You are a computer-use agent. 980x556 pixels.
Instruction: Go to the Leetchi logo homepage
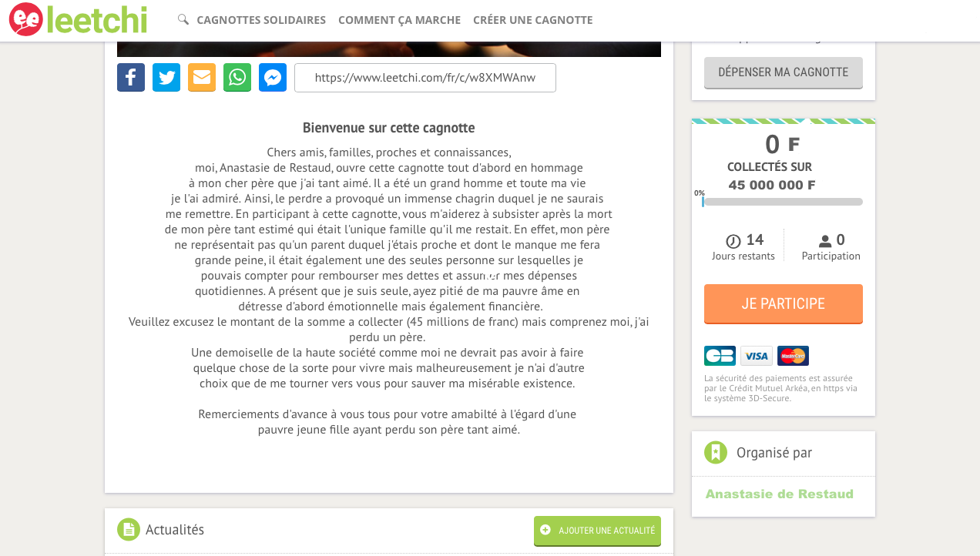[78, 19]
